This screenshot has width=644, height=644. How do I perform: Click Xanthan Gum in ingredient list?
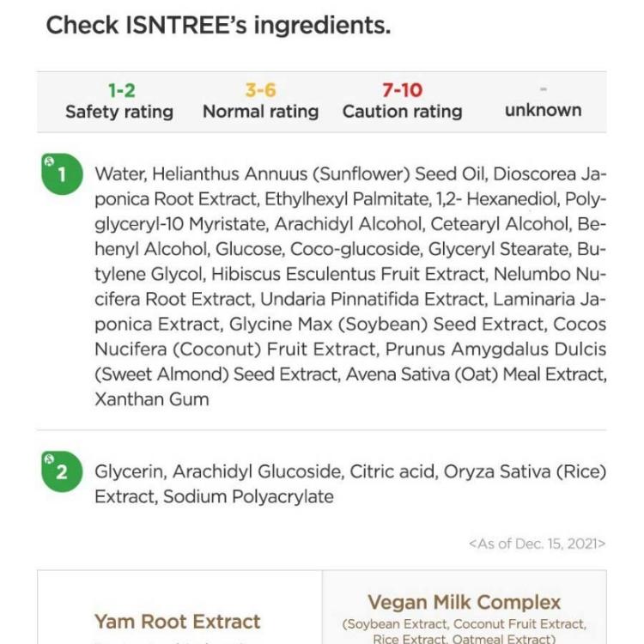point(152,399)
